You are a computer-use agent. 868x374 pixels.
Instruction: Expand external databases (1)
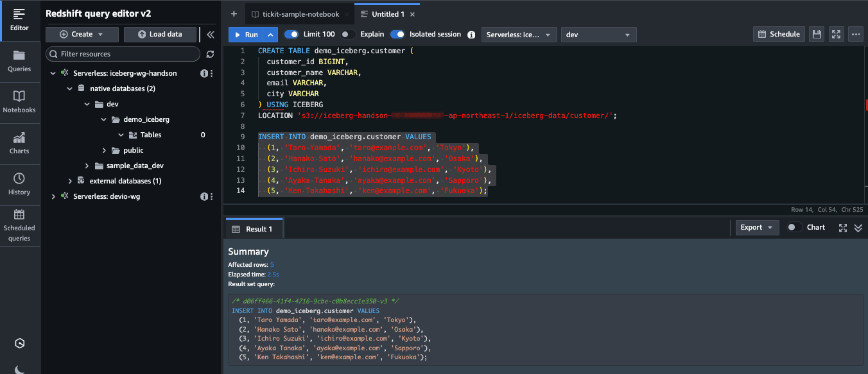71,180
